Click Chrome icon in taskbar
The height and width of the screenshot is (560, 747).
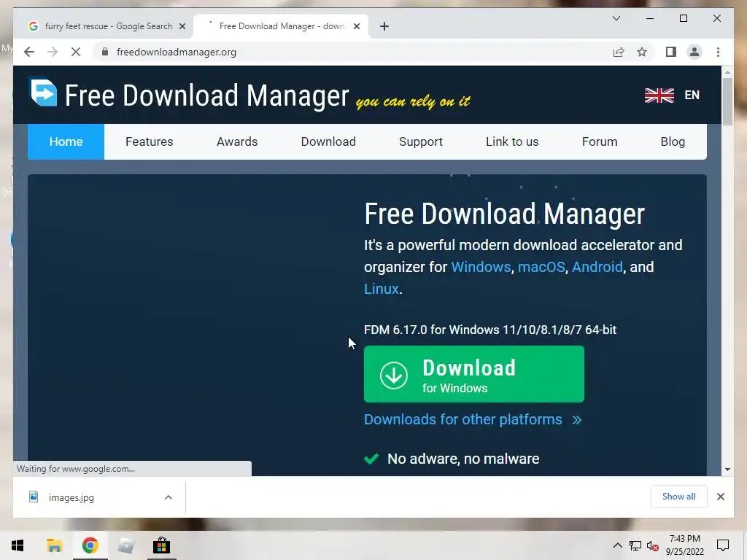click(x=90, y=545)
